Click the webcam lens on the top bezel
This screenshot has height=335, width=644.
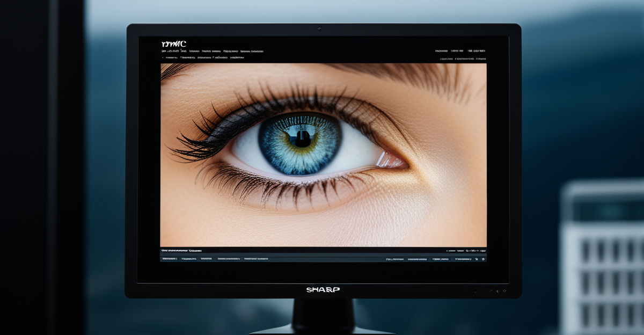(x=319, y=28)
